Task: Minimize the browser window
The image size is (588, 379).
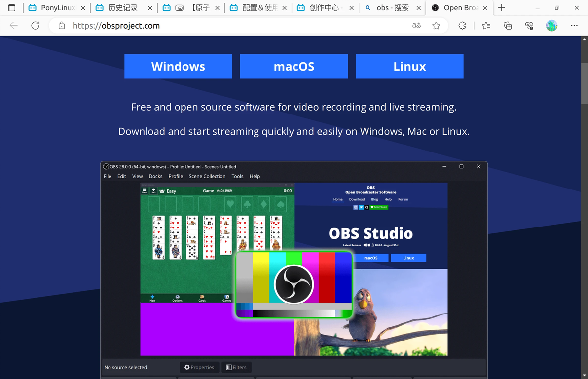Action: pyautogui.click(x=537, y=8)
